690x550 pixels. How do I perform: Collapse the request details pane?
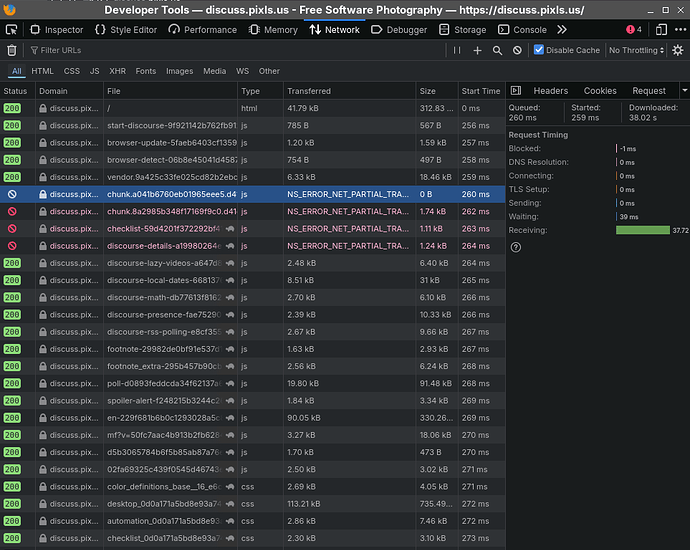(x=516, y=91)
